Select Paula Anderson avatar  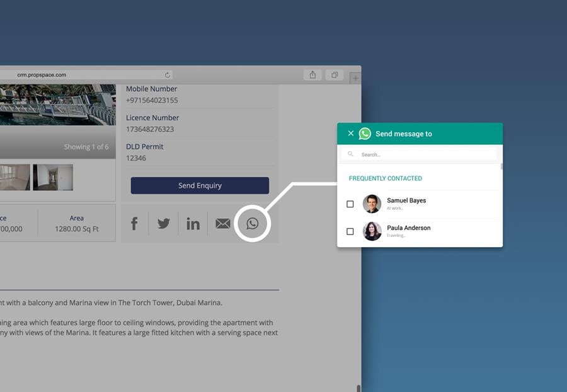coord(372,231)
